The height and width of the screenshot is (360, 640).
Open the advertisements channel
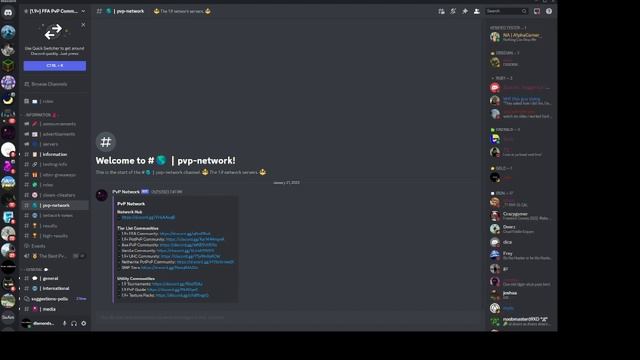(x=55, y=134)
